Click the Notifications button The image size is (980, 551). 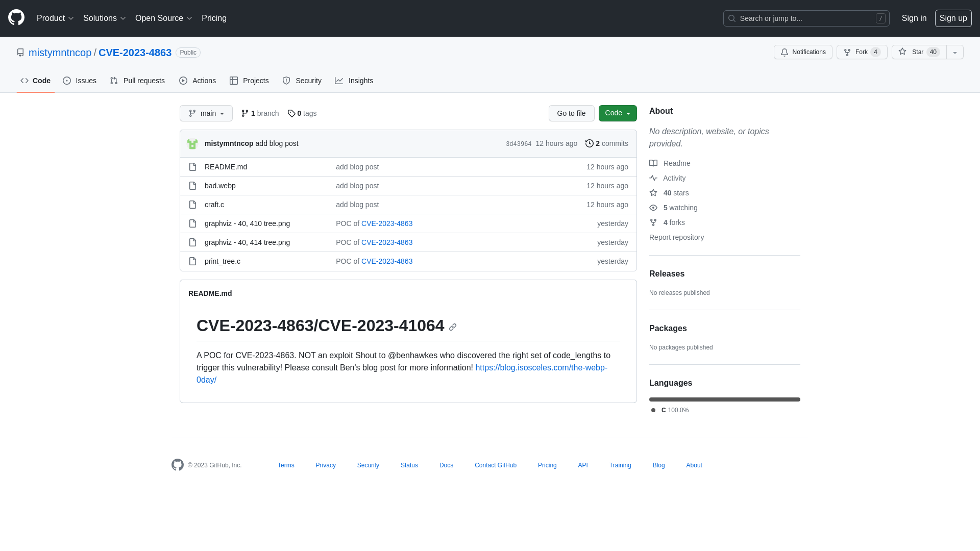[x=803, y=52]
